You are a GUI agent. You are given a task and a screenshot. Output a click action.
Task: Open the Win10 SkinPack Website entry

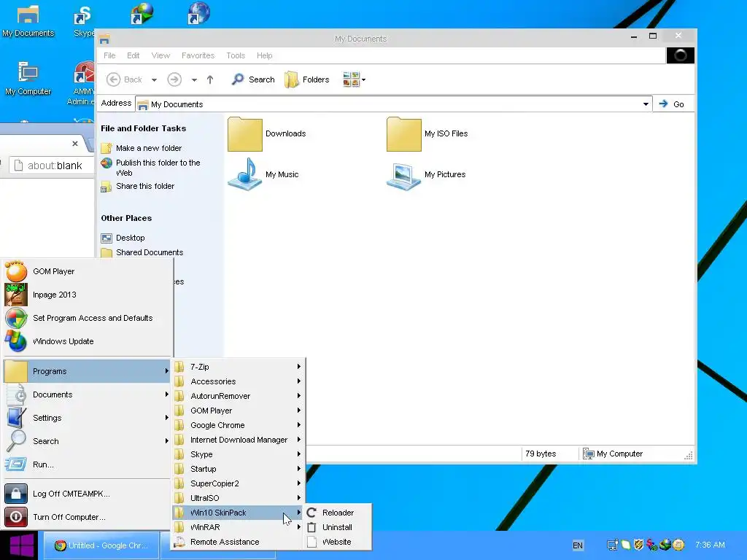click(337, 542)
